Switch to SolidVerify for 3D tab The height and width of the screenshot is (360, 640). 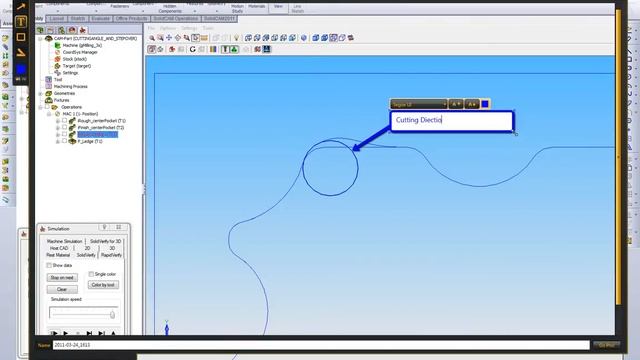tap(105, 241)
